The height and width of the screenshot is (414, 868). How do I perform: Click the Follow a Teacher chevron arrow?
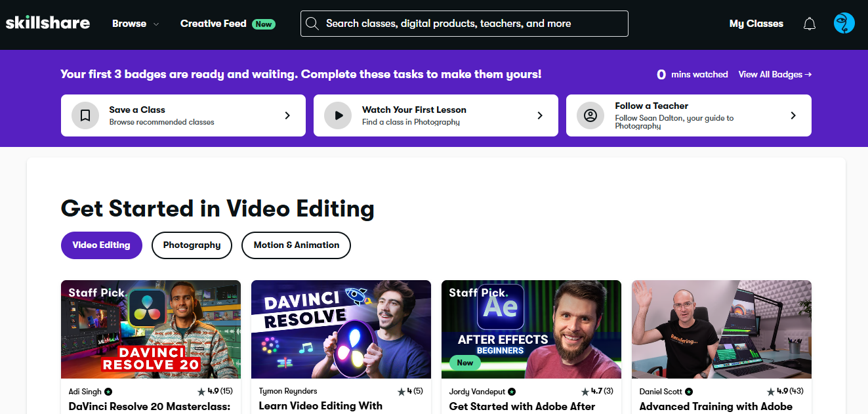point(793,115)
